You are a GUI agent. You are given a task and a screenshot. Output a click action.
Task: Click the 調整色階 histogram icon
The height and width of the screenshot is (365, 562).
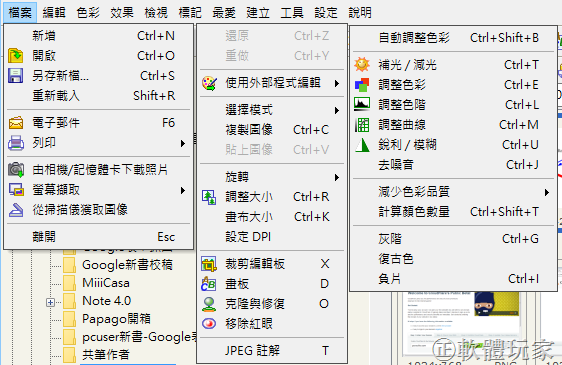point(362,104)
